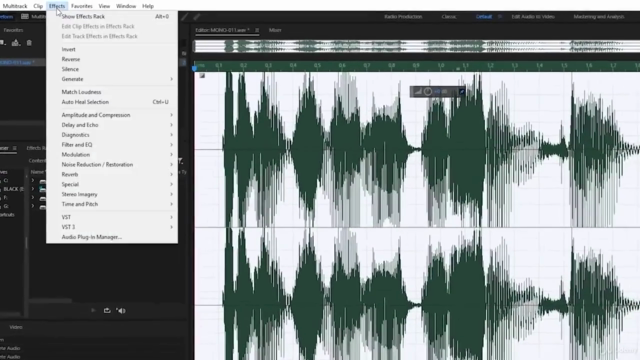Click the BLACK drive icon in tree
This screenshot has height=360, width=640.
42,189
